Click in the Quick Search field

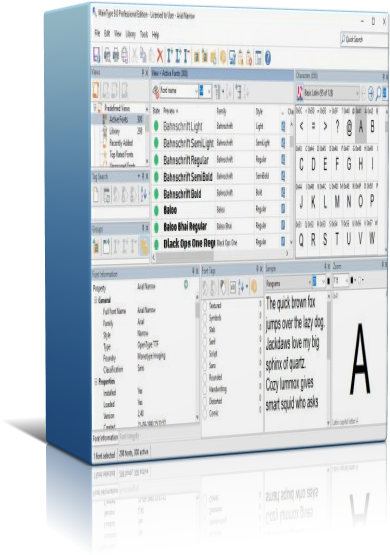click(x=365, y=40)
